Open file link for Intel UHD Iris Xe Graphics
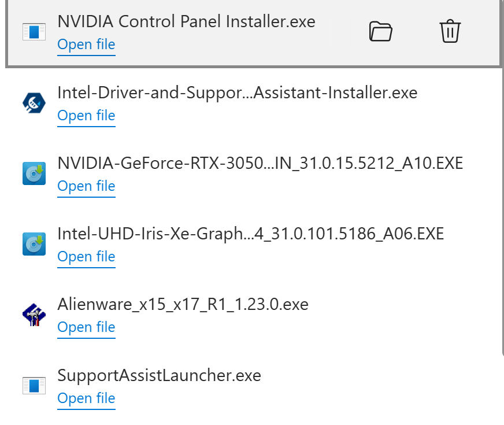This screenshot has width=504, height=425. (x=87, y=257)
